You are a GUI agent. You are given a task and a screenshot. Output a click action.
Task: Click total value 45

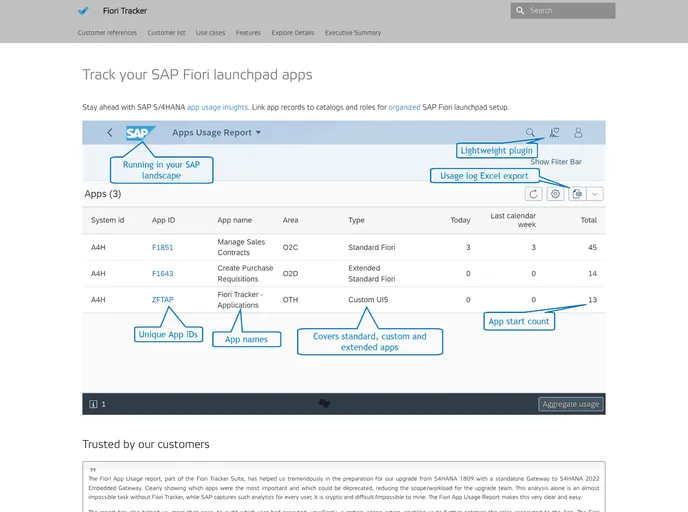(592, 247)
